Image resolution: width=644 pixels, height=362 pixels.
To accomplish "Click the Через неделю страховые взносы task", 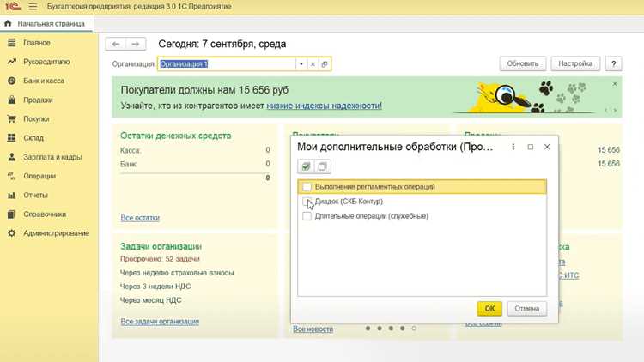I will (177, 273).
